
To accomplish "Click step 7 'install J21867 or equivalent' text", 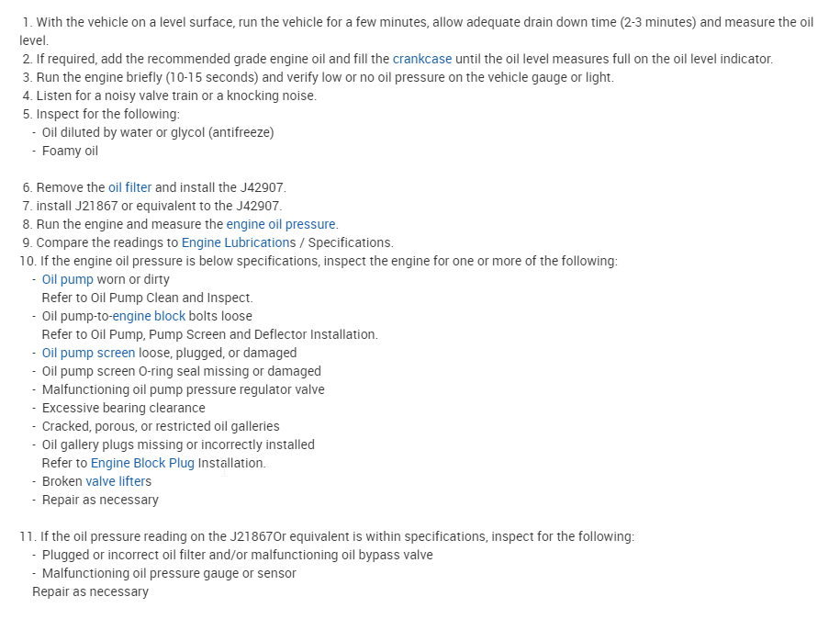I will (x=159, y=206).
